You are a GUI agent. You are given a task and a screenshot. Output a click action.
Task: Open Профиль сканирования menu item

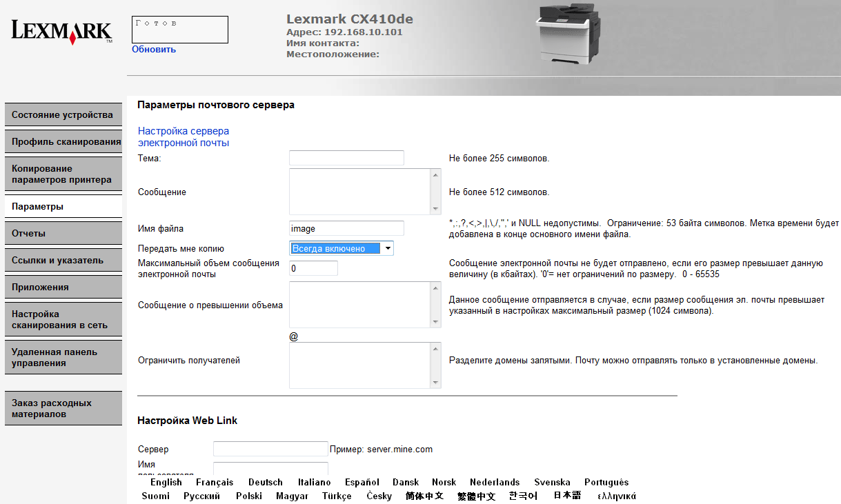pos(63,141)
